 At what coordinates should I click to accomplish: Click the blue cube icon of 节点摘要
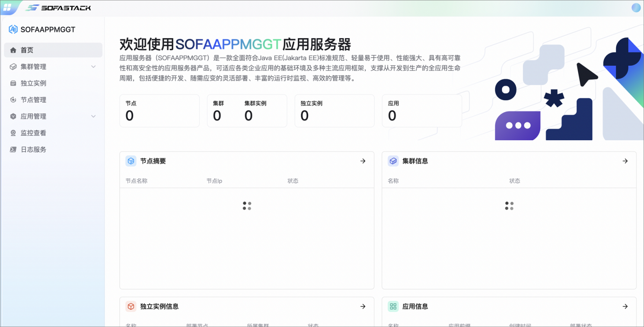131,161
